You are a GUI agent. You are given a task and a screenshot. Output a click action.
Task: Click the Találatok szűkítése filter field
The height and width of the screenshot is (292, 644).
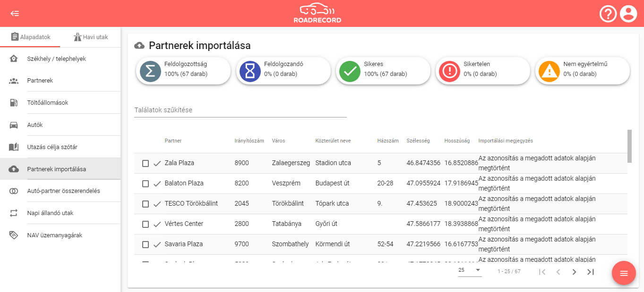click(240, 110)
